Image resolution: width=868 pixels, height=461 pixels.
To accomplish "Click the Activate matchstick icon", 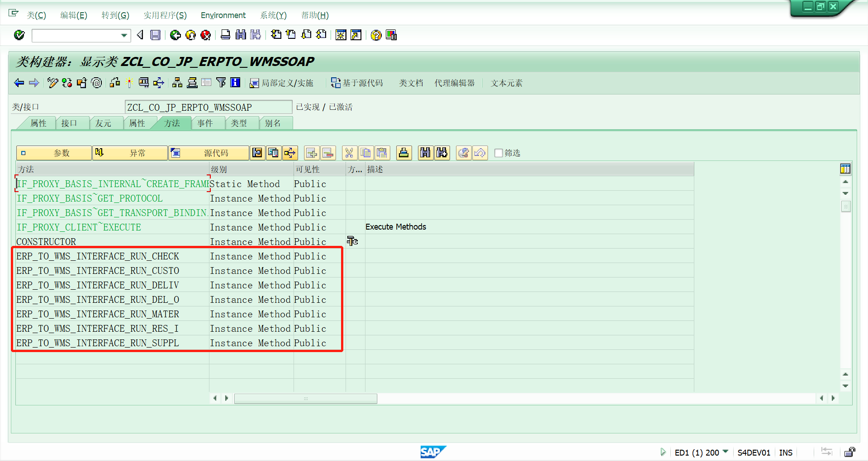I will pos(129,83).
